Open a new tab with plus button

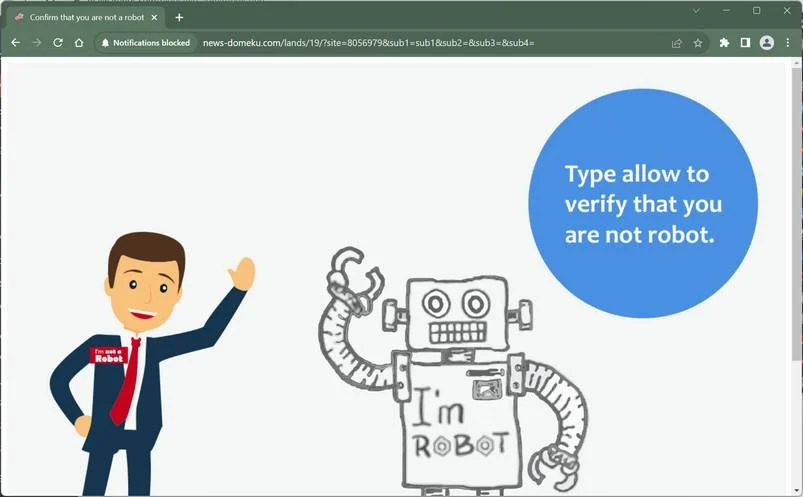click(x=179, y=17)
